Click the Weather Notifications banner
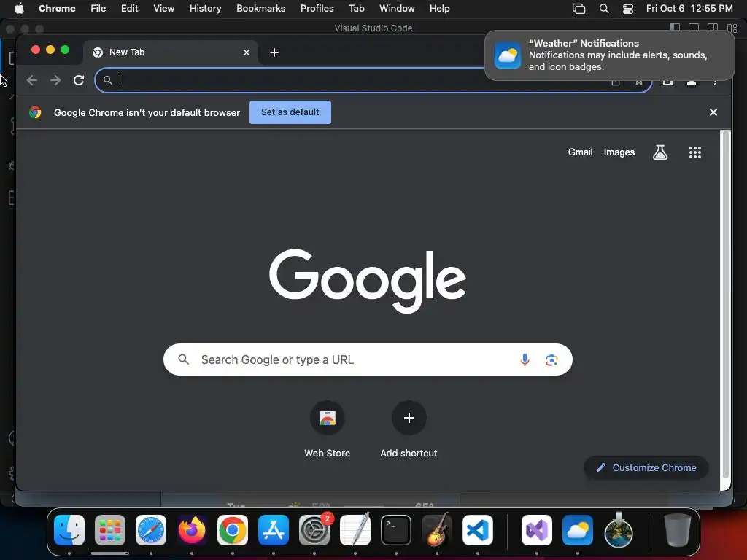Image resolution: width=747 pixels, height=560 pixels. tap(609, 55)
